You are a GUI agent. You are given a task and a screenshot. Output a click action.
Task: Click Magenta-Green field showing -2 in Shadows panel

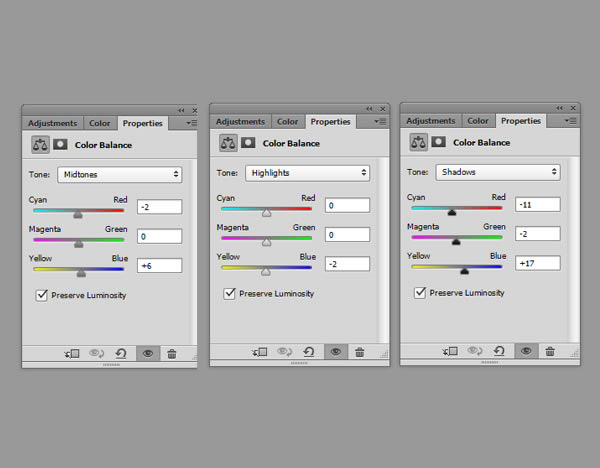point(538,234)
